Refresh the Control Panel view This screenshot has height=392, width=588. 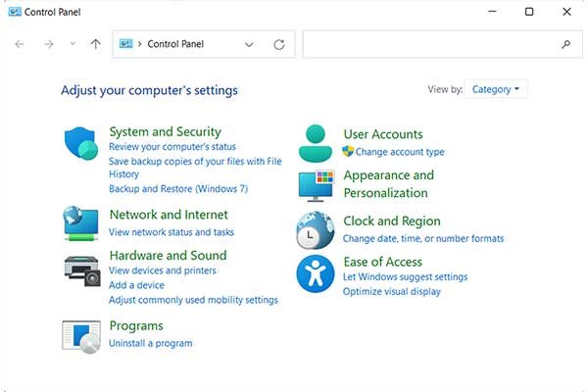[279, 45]
